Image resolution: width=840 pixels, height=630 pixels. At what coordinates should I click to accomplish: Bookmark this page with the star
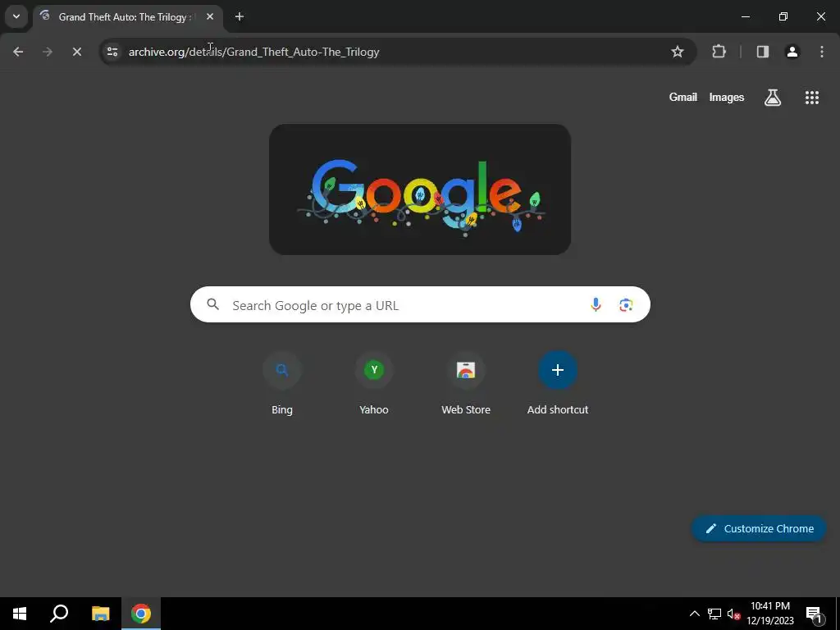677,52
